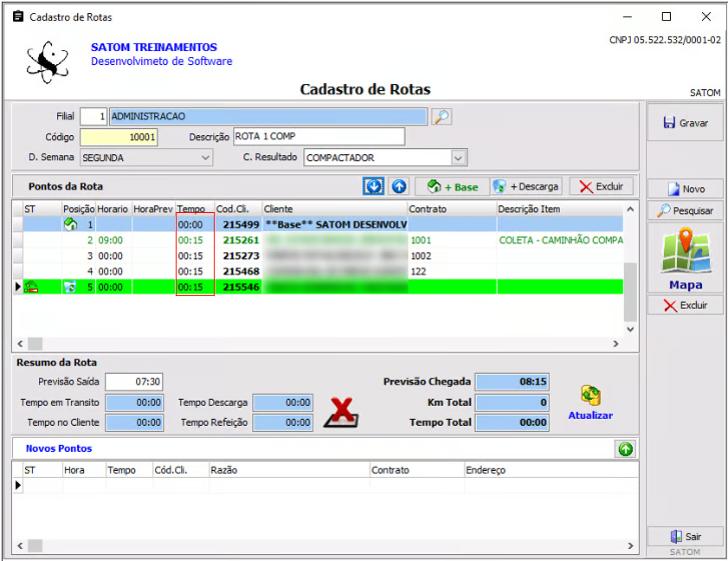
Task: Click the magnifier icon next to Filial
Action: (441, 117)
